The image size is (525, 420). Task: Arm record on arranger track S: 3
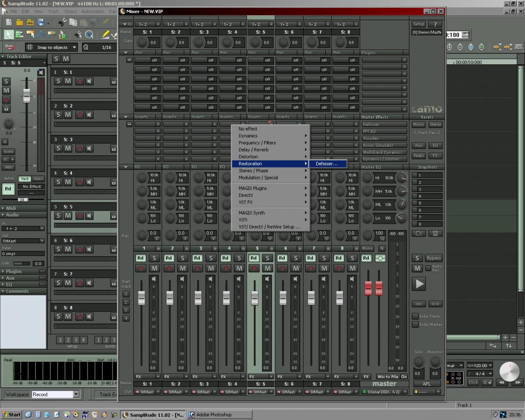pyautogui.click(x=79, y=148)
